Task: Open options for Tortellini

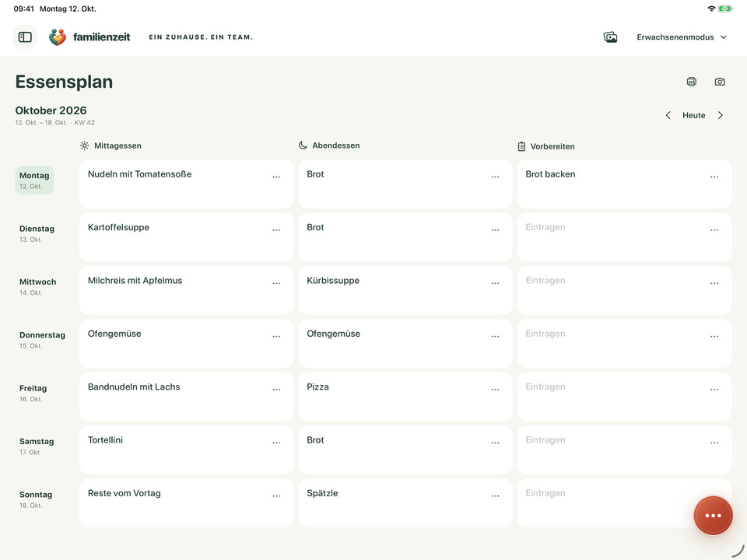Action: [276, 443]
